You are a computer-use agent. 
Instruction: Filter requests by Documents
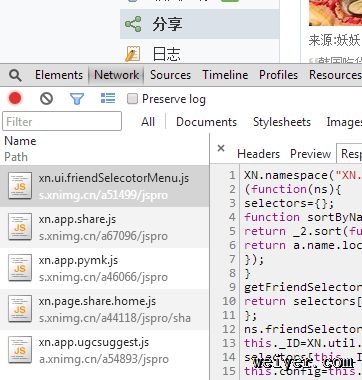pos(206,122)
